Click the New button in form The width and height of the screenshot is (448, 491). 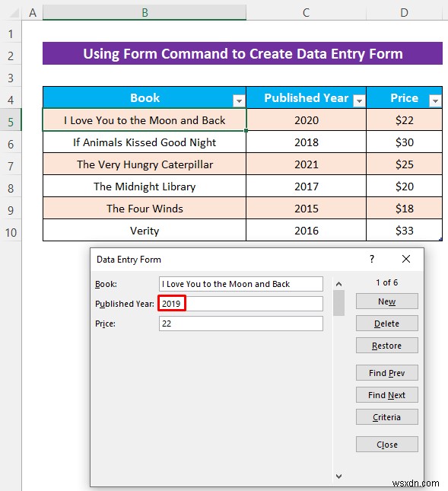coord(386,301)
